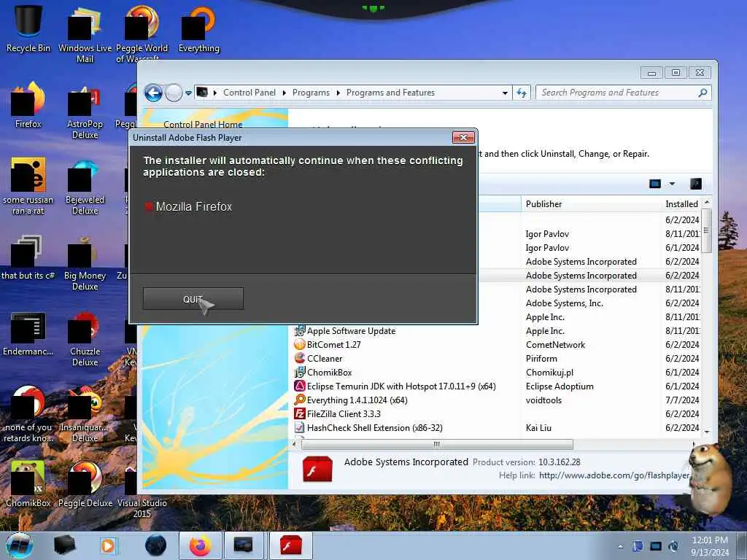Select BitComet 1.27 entry
Image resolution: width=747 pixels, height=560 pixels.
333,344
